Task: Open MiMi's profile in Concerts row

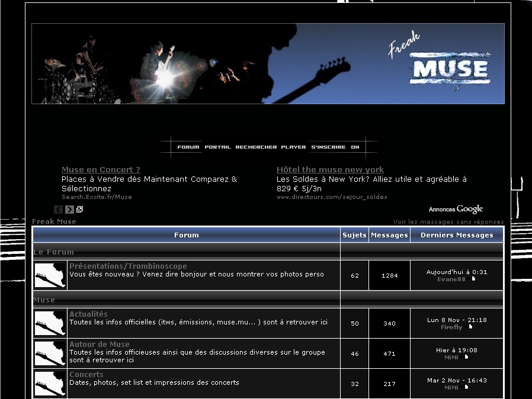Action: (451, 388)
